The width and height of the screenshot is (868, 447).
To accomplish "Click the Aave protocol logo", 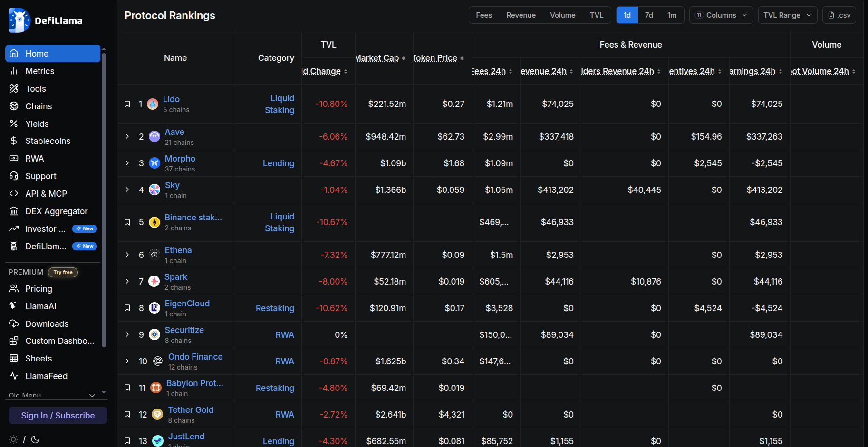I will click(154, 137).
